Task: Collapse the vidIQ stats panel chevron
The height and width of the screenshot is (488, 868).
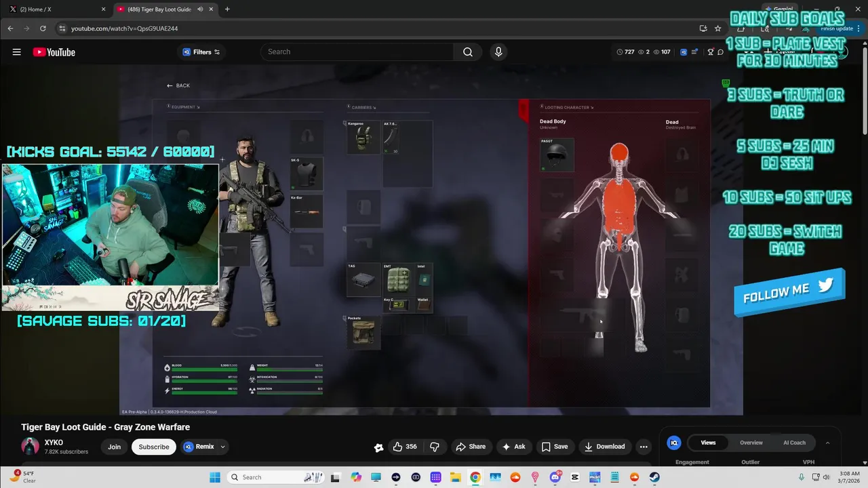Action: click(827, 443)
